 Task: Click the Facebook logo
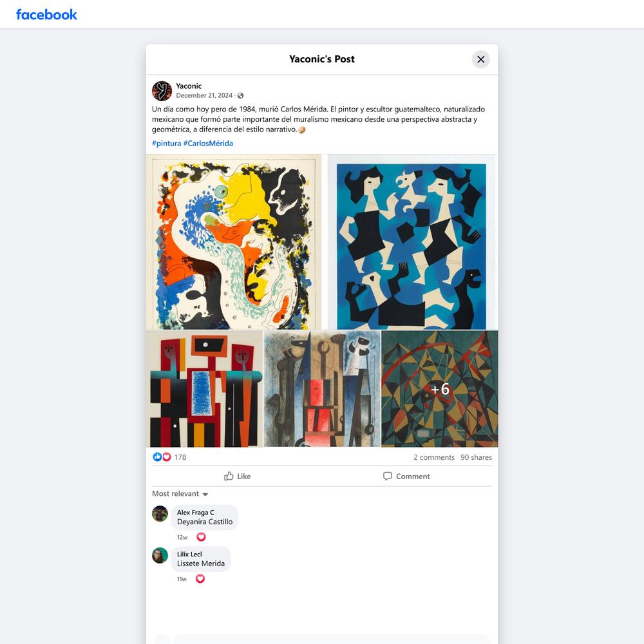coord(46,14)
